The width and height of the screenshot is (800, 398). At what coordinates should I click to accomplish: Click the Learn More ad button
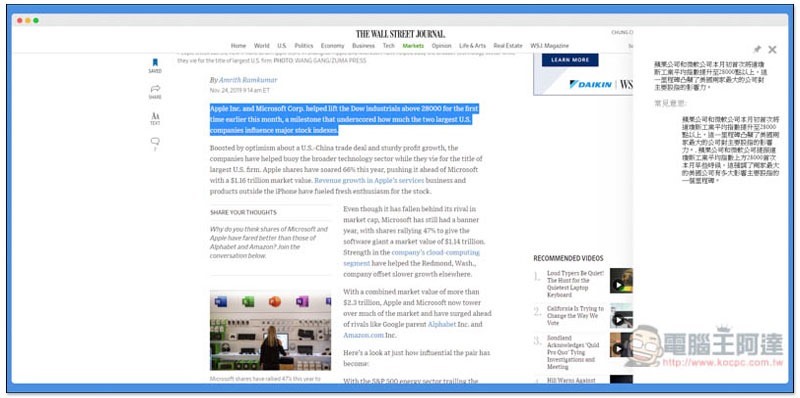570,60
